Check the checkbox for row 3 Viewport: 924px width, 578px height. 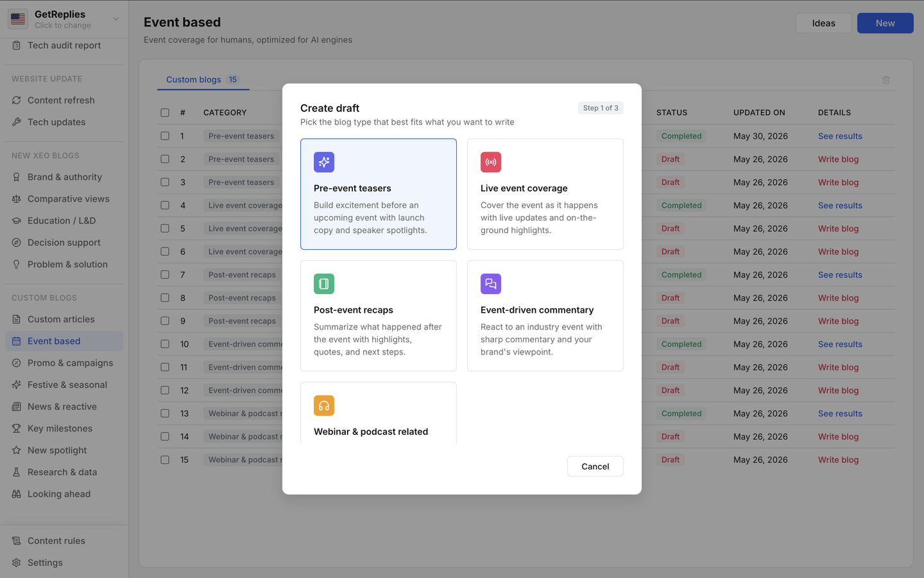pyautogui.click(x=165, y=182)
